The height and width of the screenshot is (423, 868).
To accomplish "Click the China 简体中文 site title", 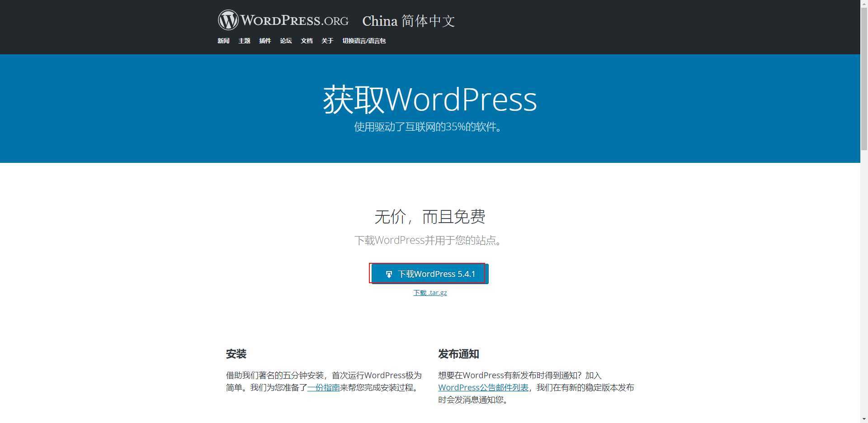I will [x=408, y=21].
